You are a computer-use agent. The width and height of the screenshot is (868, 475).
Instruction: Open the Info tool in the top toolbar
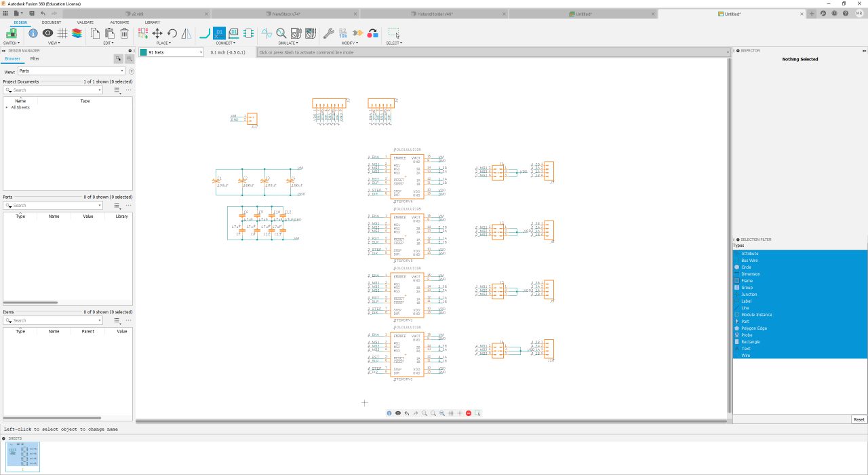coord(33,33)
